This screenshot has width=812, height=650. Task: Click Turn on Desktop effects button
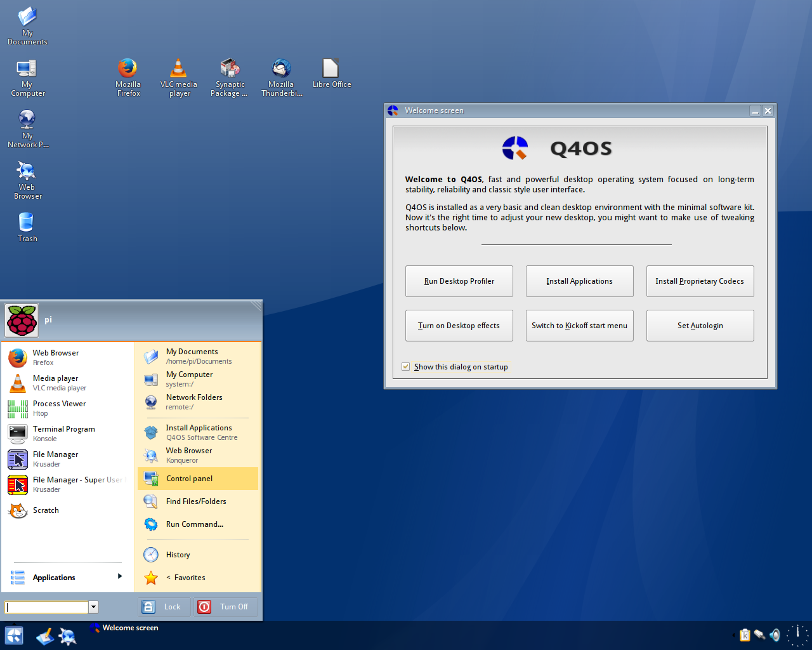(459, 326)
